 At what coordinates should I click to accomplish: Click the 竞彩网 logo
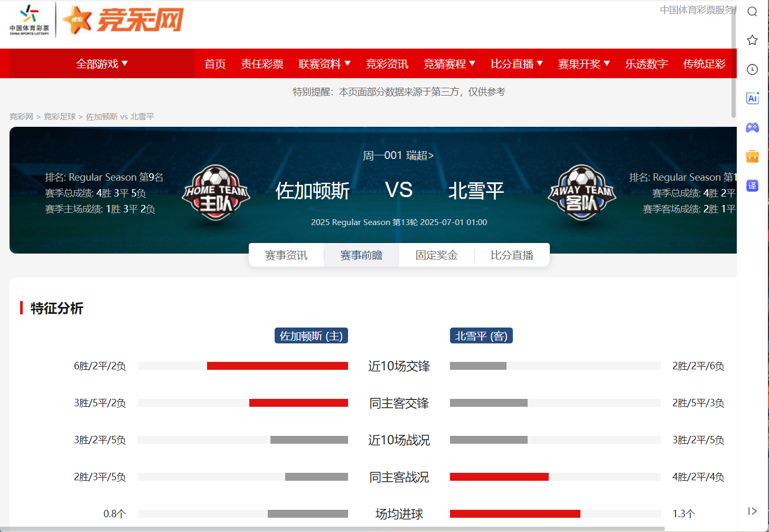coord(123,20)
